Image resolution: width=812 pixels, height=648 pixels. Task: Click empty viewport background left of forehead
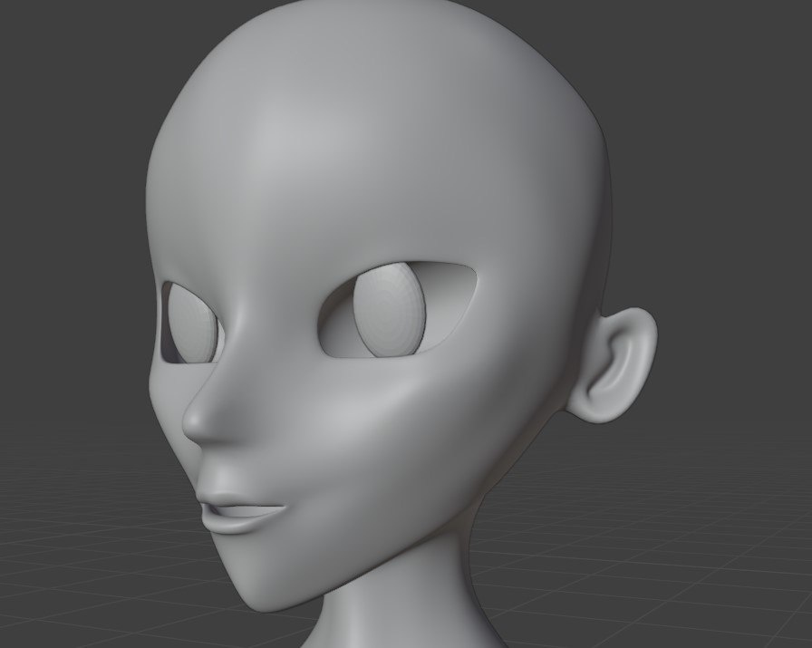72,136
